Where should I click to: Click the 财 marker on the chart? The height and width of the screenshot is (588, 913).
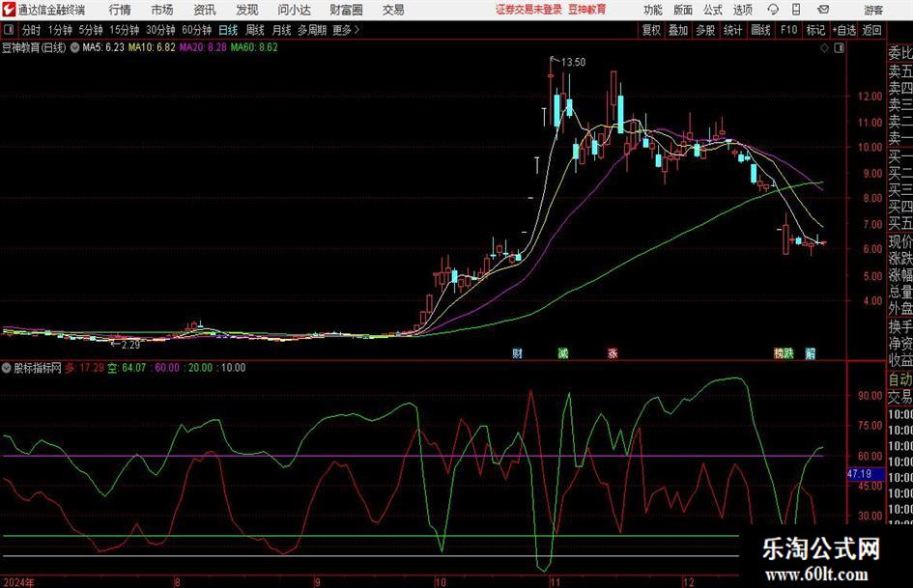click(x=517, y=352)
